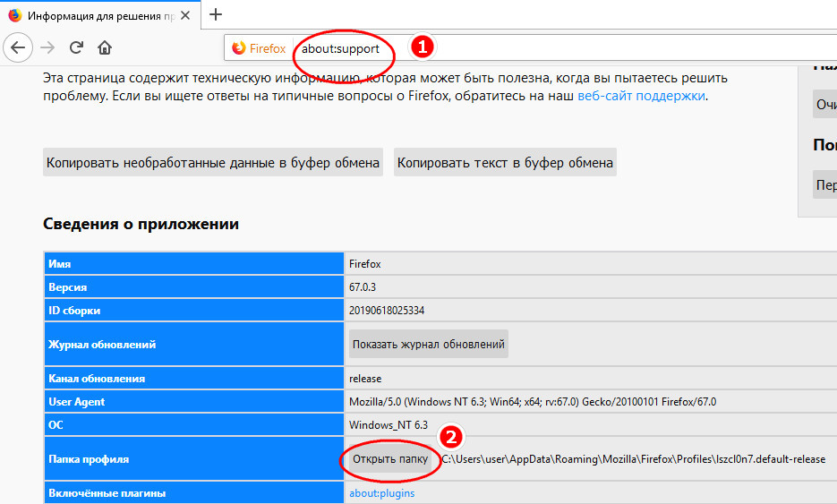Viewport: 837px width, 504px height.
Task: Click the 'User Agent' row label
Action: (193, 402)
